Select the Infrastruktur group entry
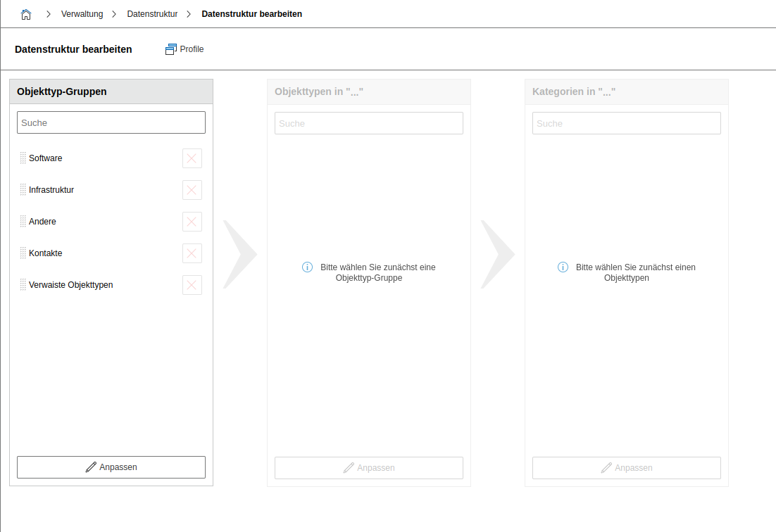The image size is (776, 532). tap(51, 190)
